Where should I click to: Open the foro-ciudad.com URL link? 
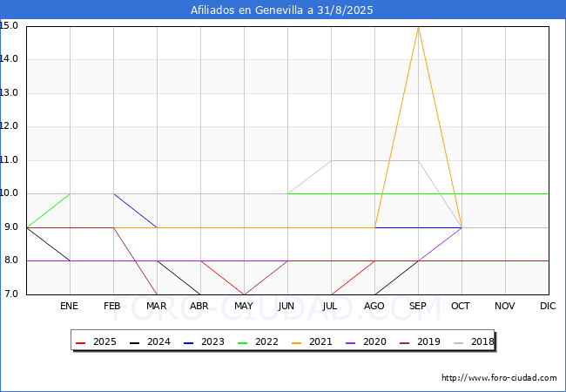499,378
